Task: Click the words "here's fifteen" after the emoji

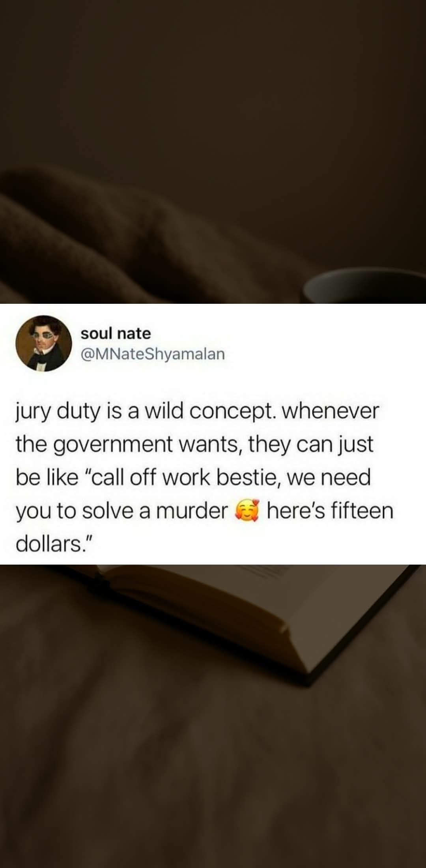Action: pyautogui.click(x=330, y=511)
